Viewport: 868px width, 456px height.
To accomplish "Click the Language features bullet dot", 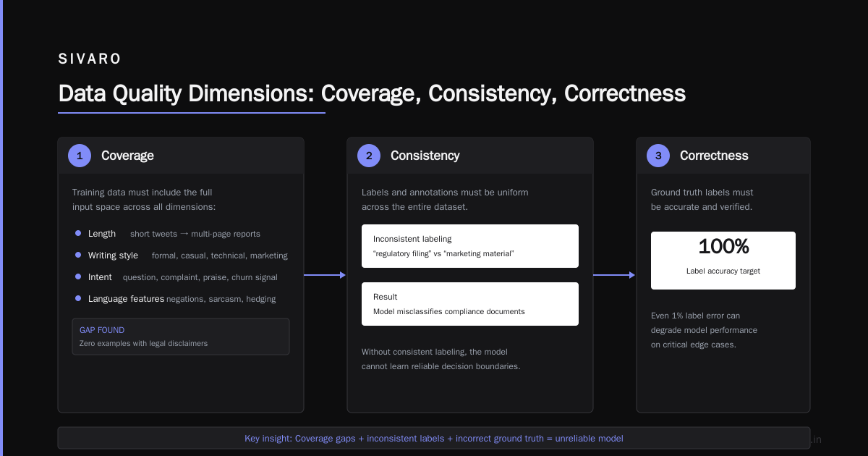I will 78,298.
